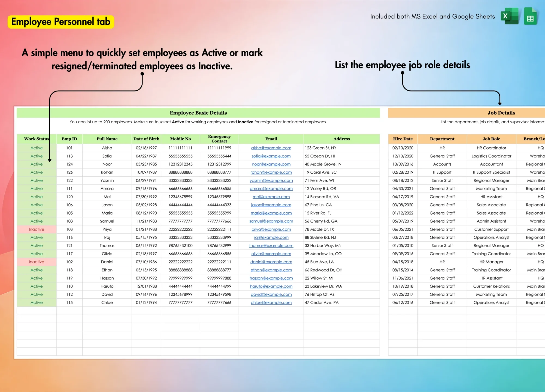Open olivia@example.com link

pyautogui.click(x=271, y=254)
